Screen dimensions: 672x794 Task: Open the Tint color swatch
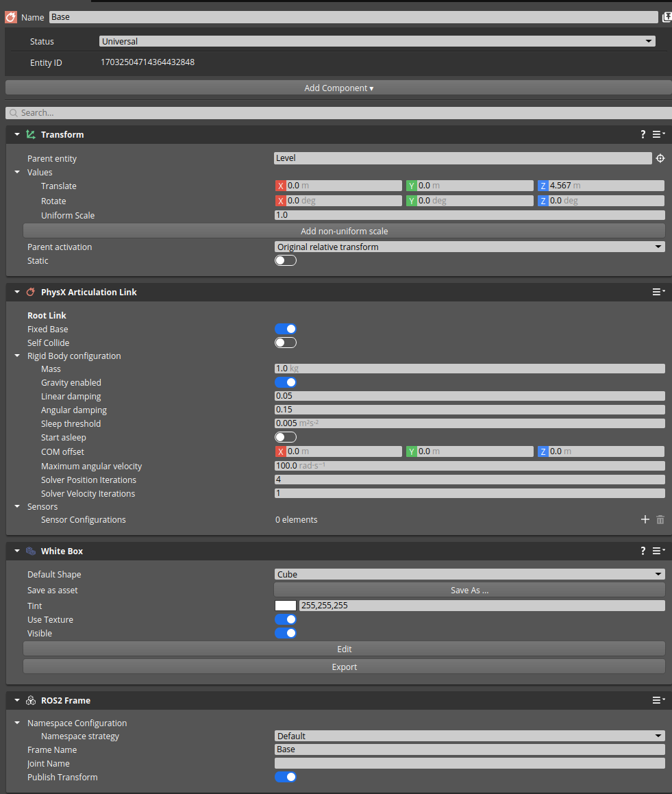click(286, 605)
